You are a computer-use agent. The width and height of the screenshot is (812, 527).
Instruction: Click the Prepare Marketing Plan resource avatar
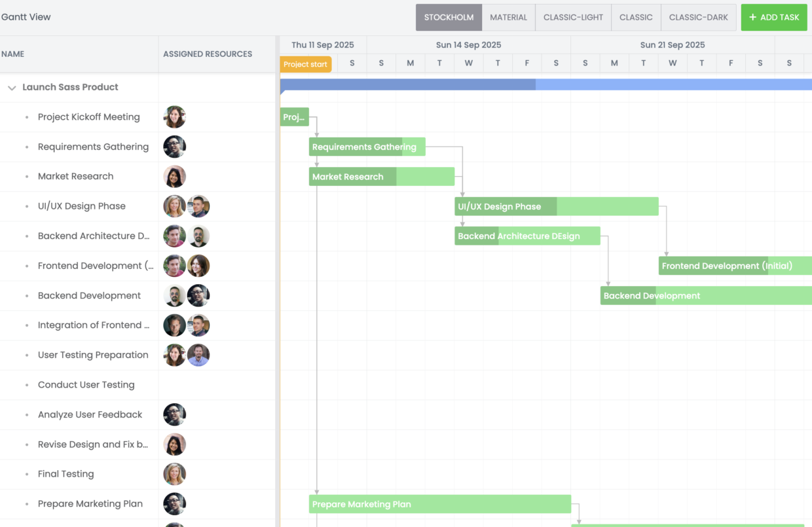click(x=175, y=503)
